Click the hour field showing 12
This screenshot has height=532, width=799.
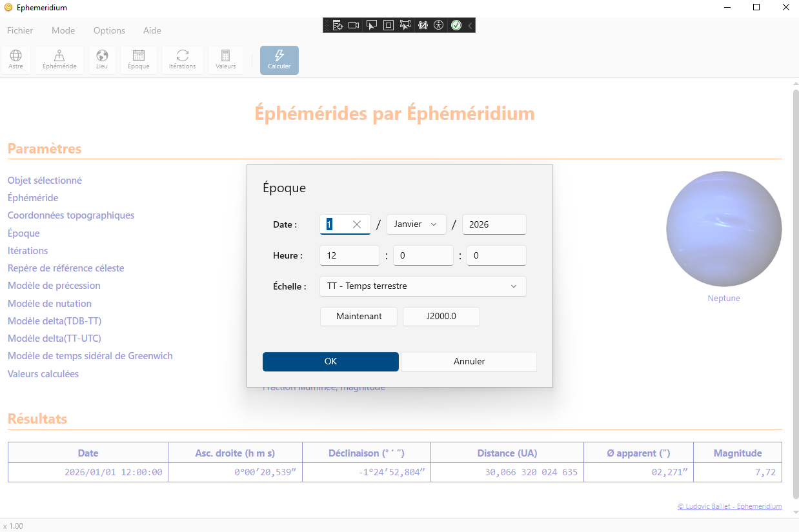[349, 255]
